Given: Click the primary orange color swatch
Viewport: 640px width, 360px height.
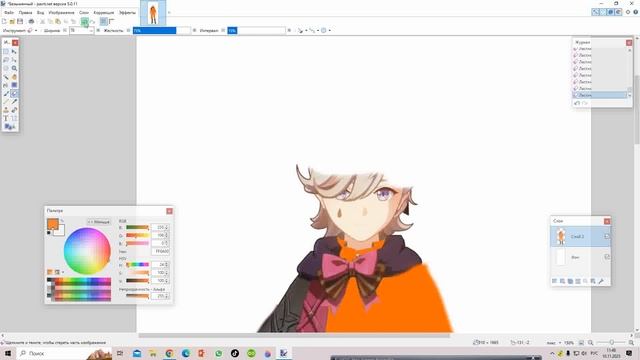Looking at the screenshot, I should tap(52, 224).
